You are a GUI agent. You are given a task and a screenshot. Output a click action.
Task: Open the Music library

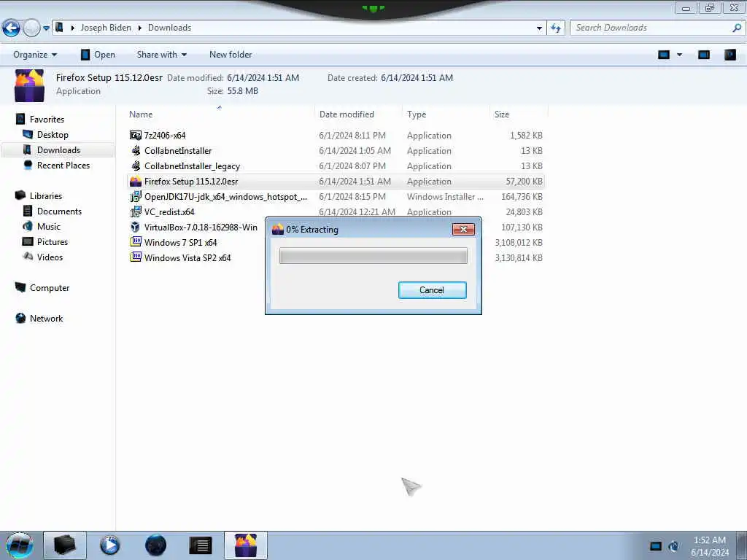(49, 226)
